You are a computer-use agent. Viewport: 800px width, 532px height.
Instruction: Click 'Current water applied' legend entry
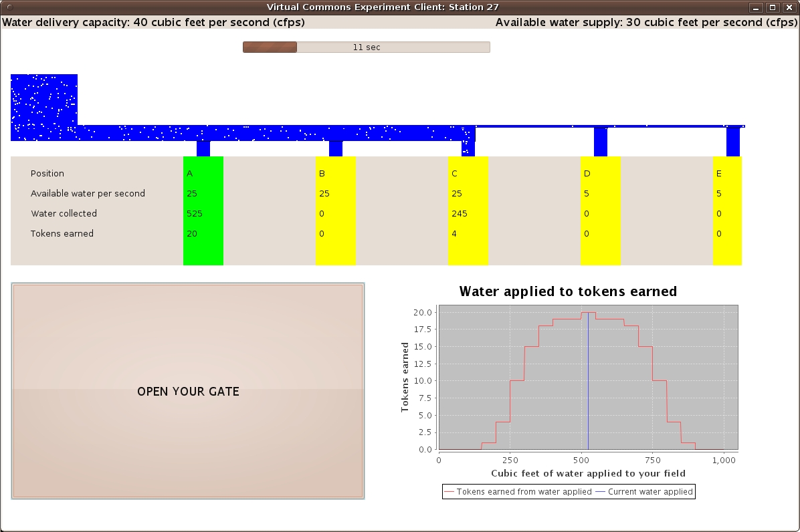(643, 492)
